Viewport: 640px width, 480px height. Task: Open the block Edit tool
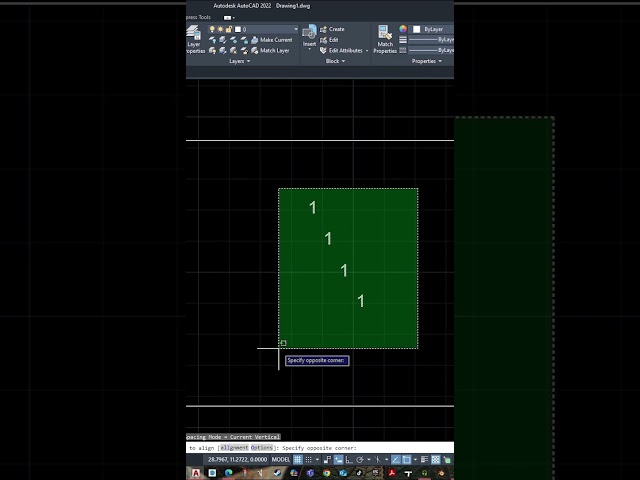pos(329,40)
